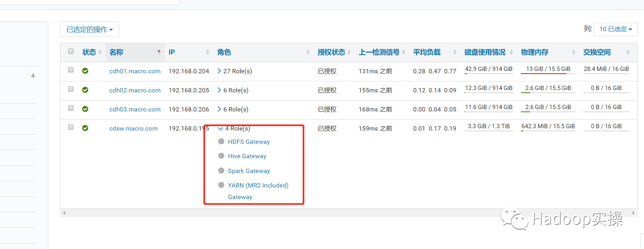644x249 pixels.
Task: Sort table by 授权状态 header
Action: (x=331, y=52)
